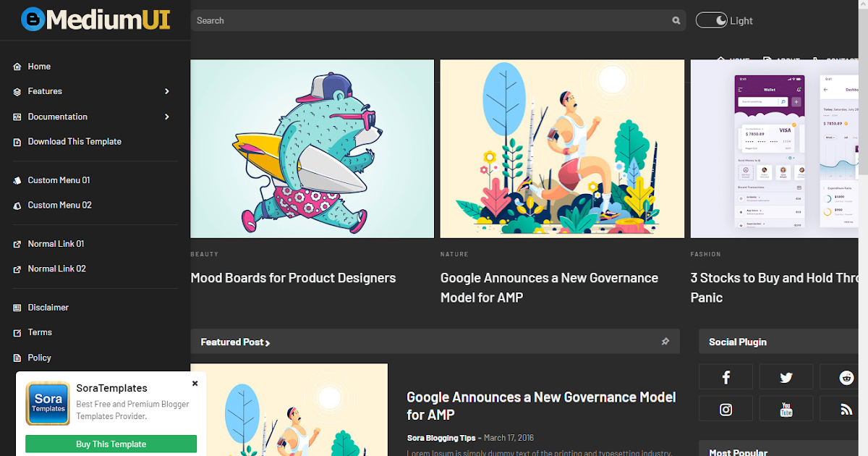Viewport: 868px width, 456px height.
Task: Toggle the Light/Dark theme switch
Action: [711, 20]
